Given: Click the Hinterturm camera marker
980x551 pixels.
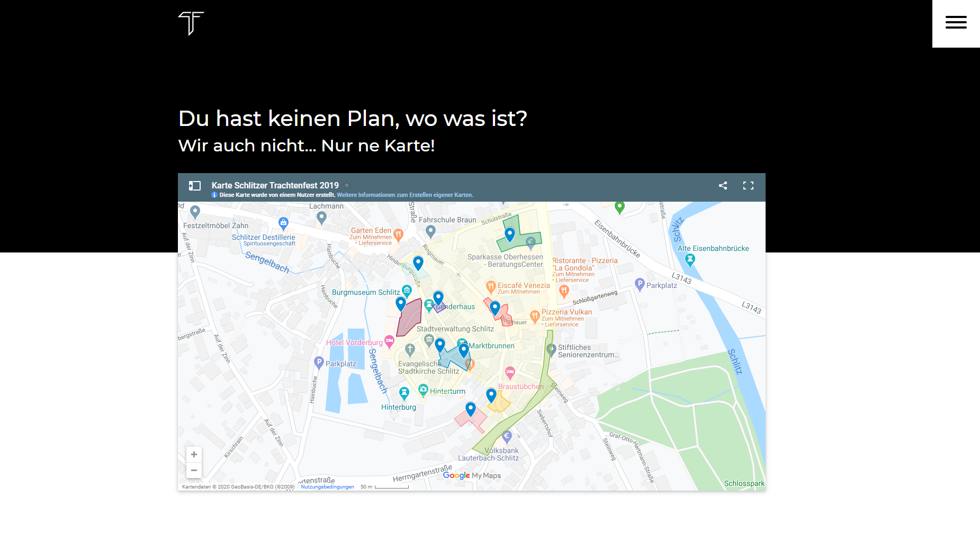Looking at the screenshot, I should (423, 390).
